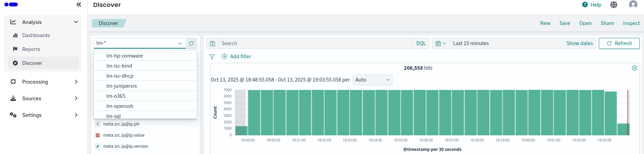Click the Refresh button

[x=619, y=43]
